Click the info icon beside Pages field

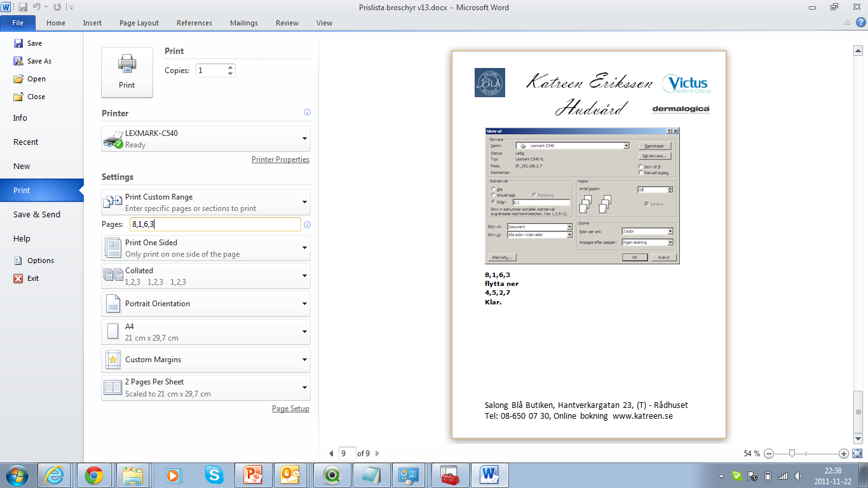(x=307, y=224)
